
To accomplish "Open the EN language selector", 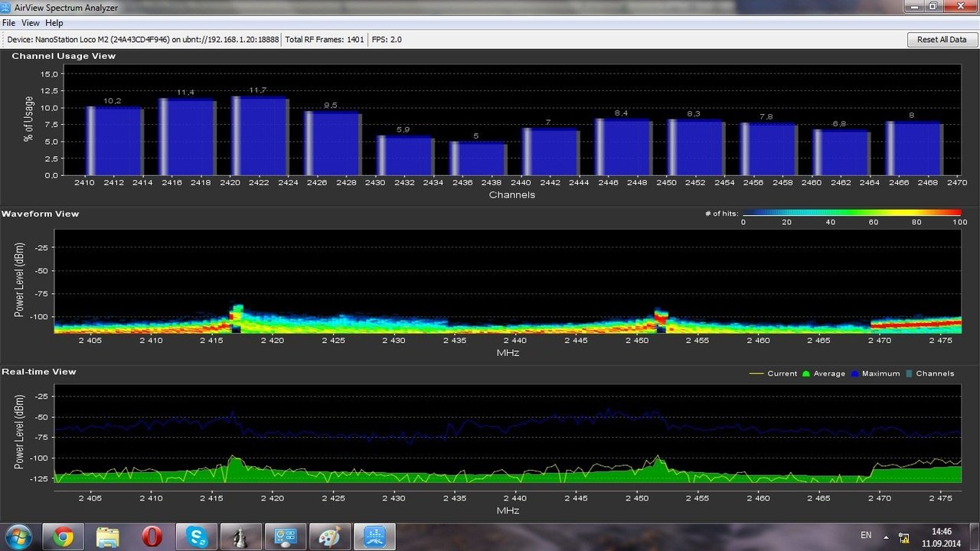I will (x=866, y=535).
